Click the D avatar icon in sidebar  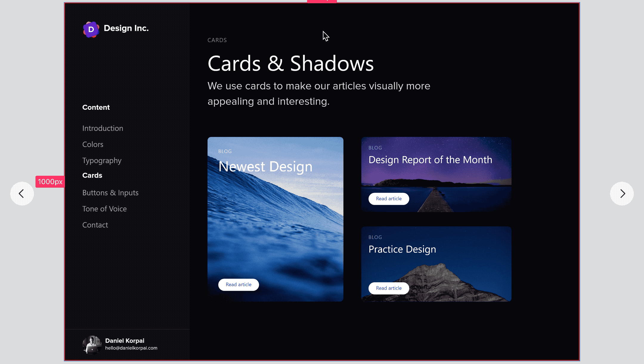click(x=91, y=29)
